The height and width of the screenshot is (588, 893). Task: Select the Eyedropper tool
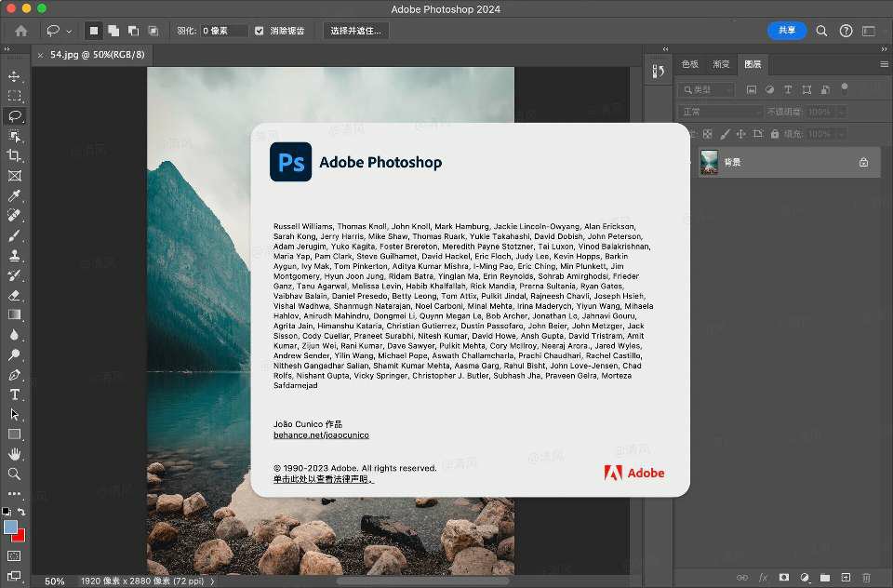pyautogui.click(x=14, y=195)
